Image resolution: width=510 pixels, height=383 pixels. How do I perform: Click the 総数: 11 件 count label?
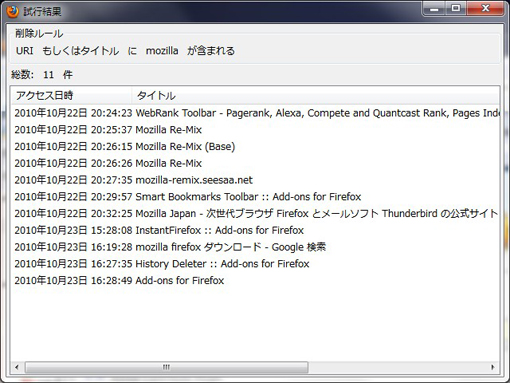pos(42,75)
